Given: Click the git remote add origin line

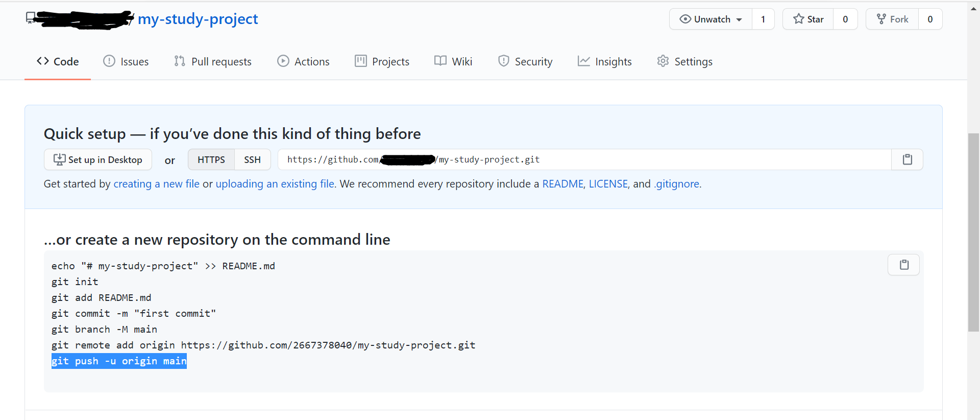Looking at the screenshot, I should point(263,345).
